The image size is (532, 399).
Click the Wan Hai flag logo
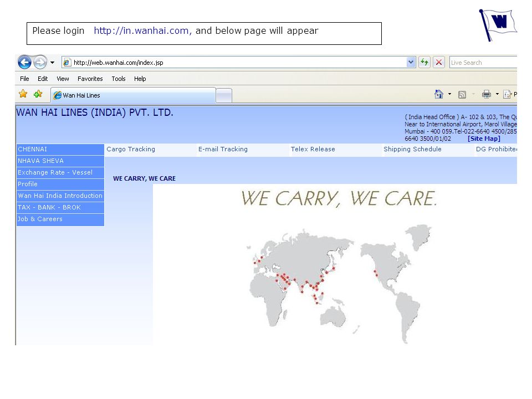pos(498,25)
